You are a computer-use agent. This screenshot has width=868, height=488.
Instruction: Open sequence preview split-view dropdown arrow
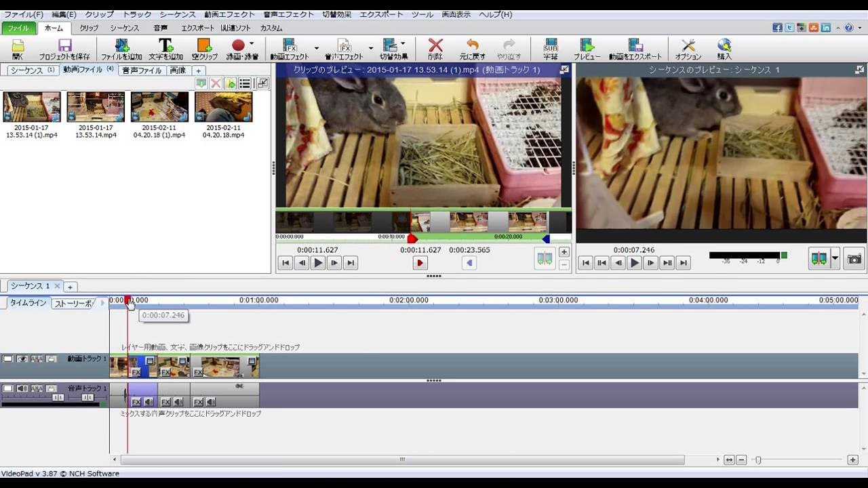click(835, 258)
